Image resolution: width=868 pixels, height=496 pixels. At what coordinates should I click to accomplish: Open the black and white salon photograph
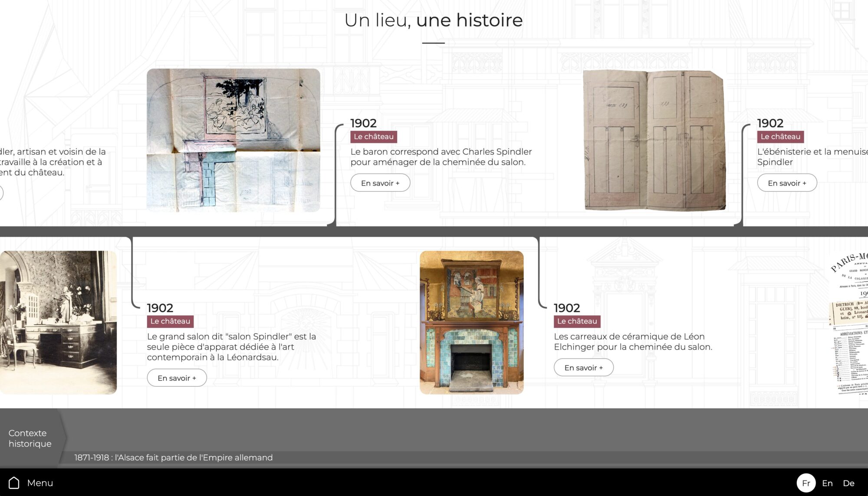tap(58, 323)
